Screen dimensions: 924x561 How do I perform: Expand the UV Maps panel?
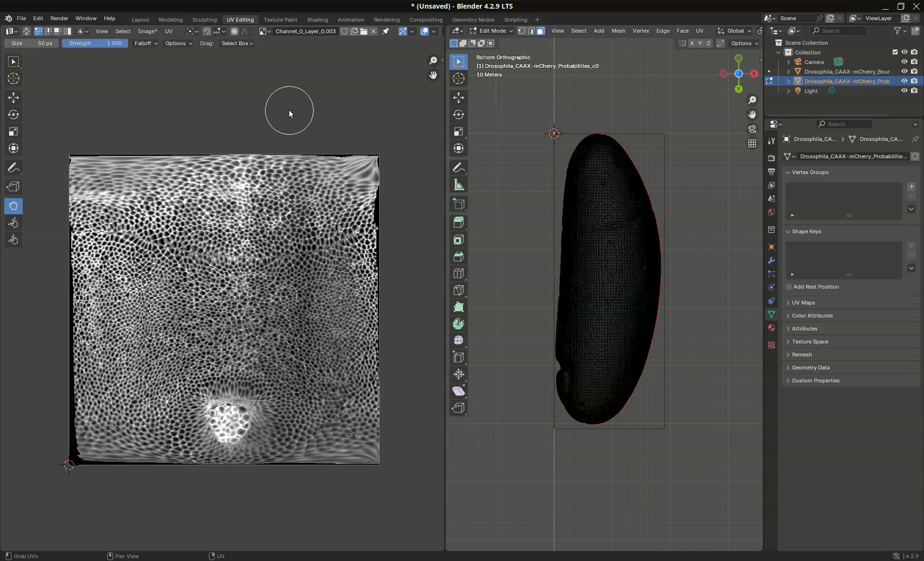803,303
